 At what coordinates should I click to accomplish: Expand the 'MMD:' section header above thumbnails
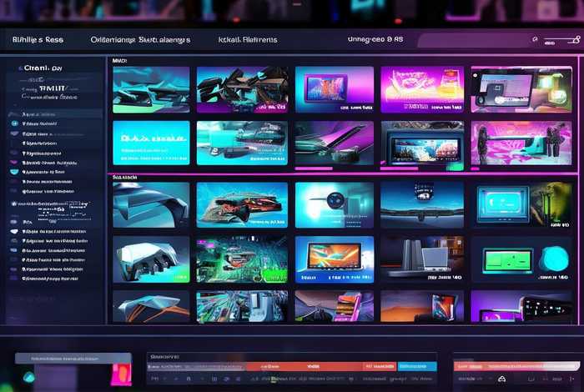point(122,61)
